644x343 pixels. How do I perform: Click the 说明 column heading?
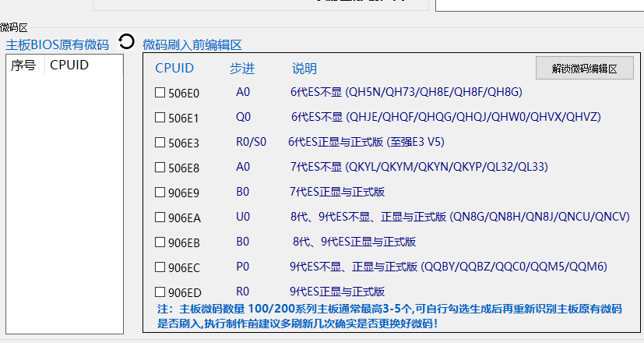[x=304, y=69]
